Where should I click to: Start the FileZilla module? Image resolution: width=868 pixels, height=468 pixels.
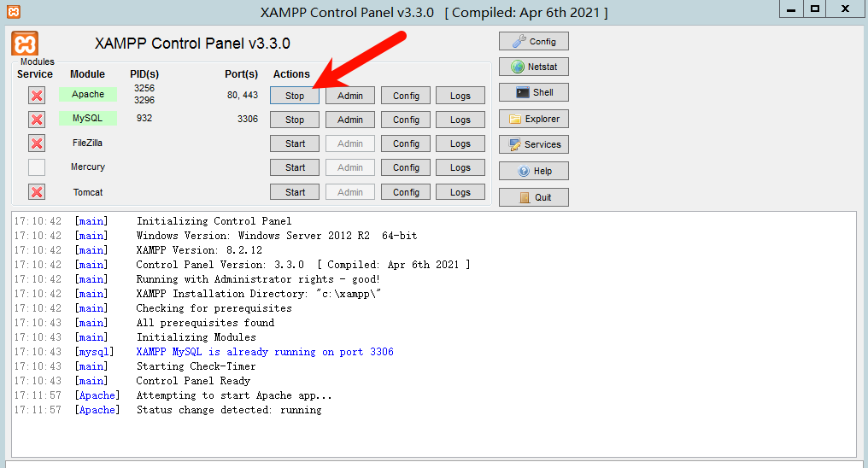[295, 143]
